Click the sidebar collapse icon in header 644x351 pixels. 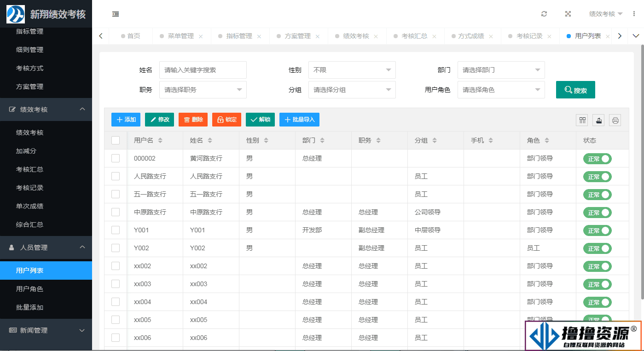[116, 14]
